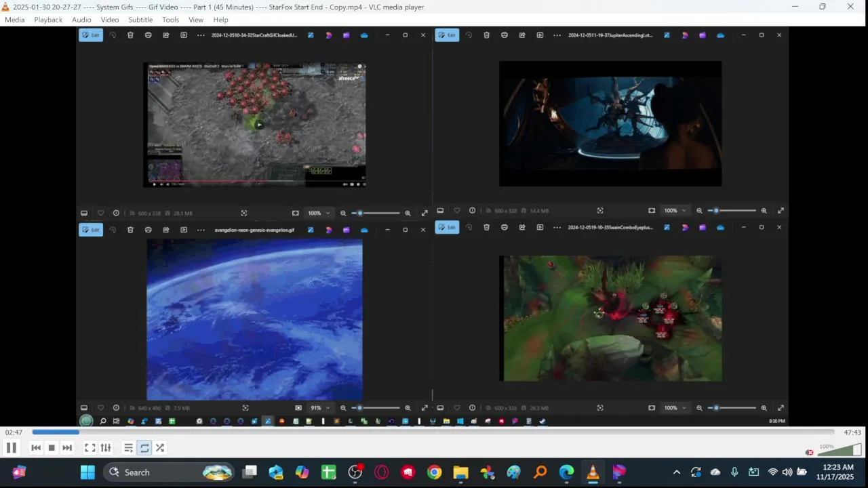
Task: Open the OneDrive cloud tray icon
Action: tap(715, 472)
